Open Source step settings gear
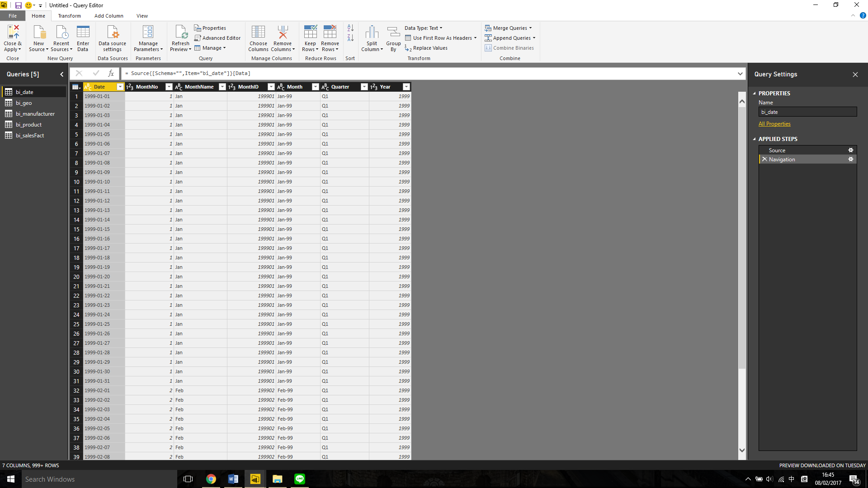Screen dimensions: 868x488 [x=850, y=150]
